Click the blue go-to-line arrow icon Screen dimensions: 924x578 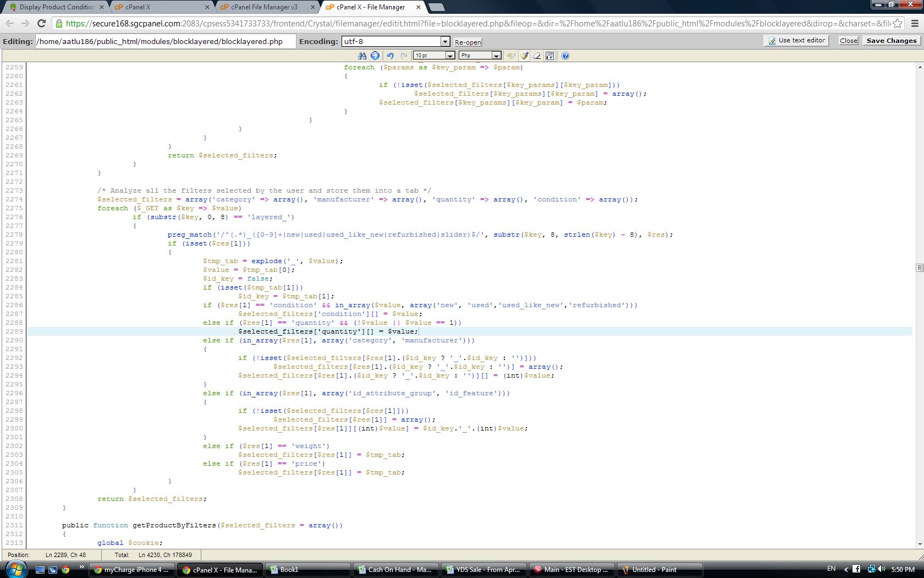[375, 56]
